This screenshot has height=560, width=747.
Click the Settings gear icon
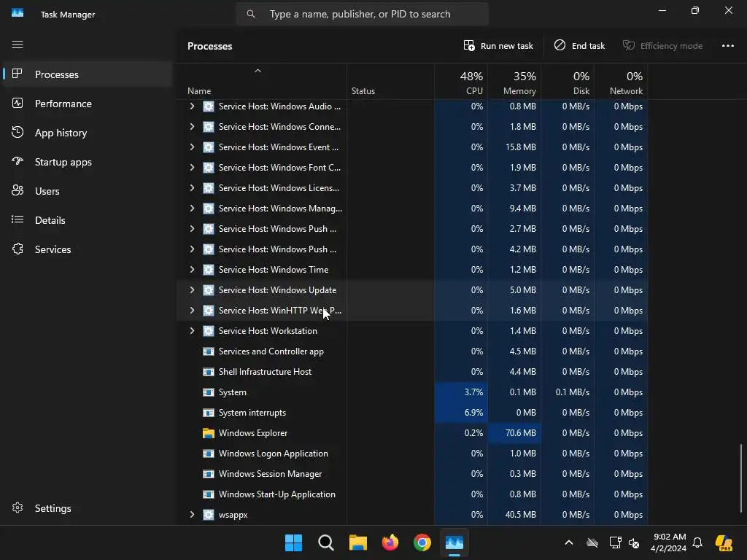tap(18, 507)
